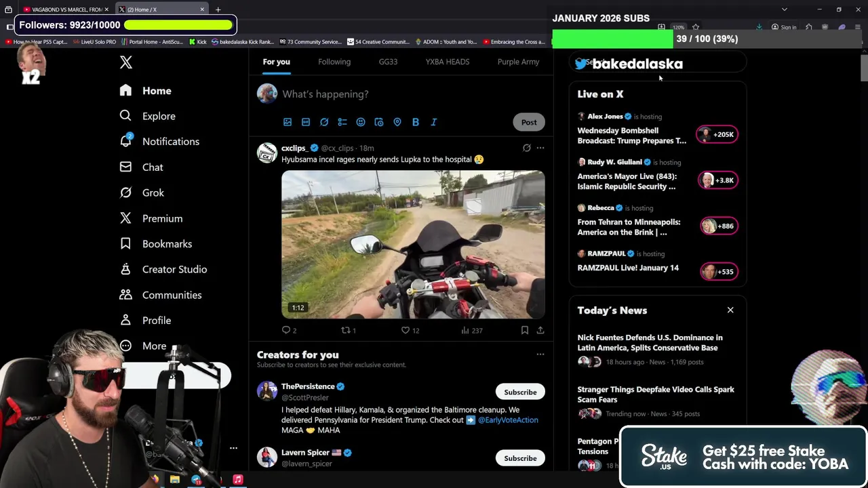Screen dimensions: 868x488
Task: Open Communities in the sidebar
Action: tap(160, 295)
